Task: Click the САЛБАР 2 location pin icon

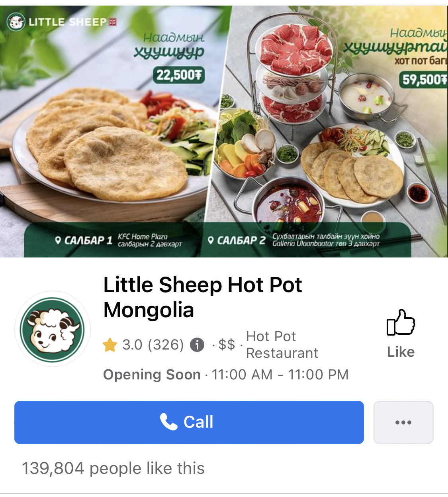Action: point(211,240)
